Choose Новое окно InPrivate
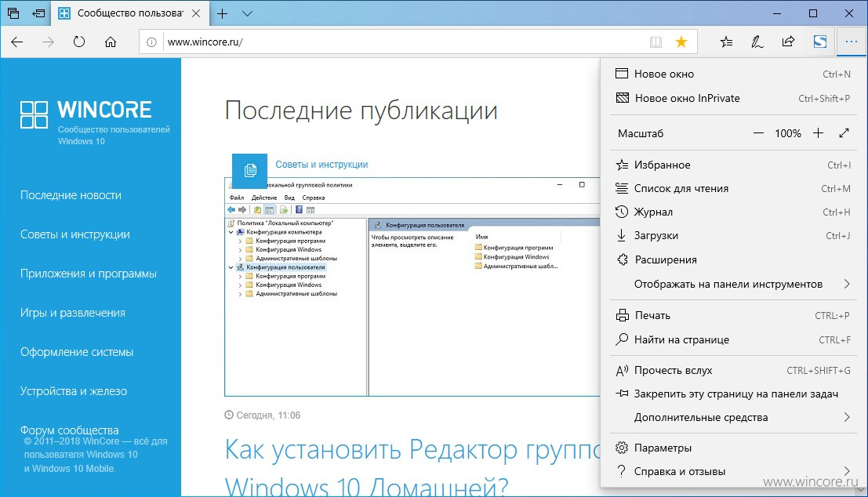 pos(733,98)
